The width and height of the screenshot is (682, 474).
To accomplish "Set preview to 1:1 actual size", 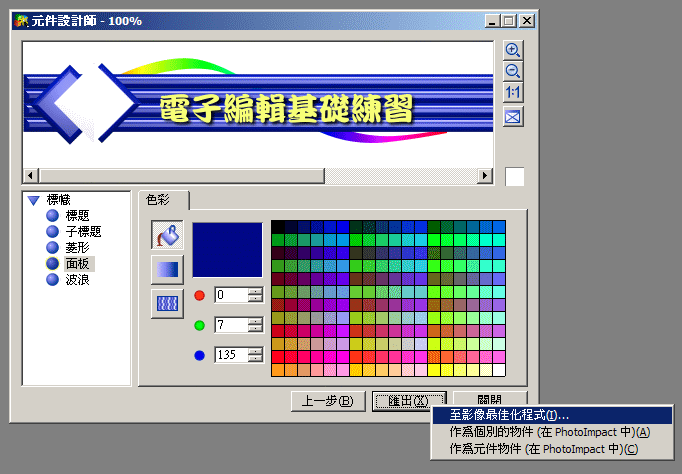I will point(513,92).
